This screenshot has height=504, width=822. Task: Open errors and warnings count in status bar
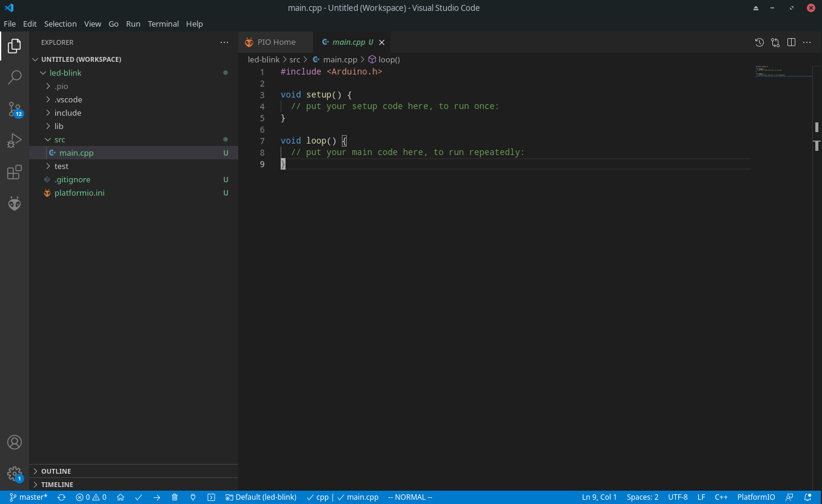[x=91, y=497]
